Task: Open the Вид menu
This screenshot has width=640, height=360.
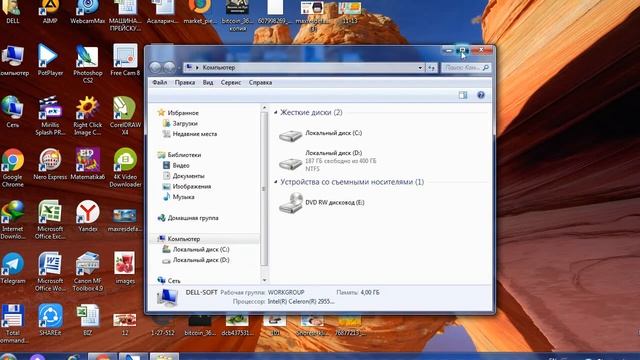Action: point(208,82)
